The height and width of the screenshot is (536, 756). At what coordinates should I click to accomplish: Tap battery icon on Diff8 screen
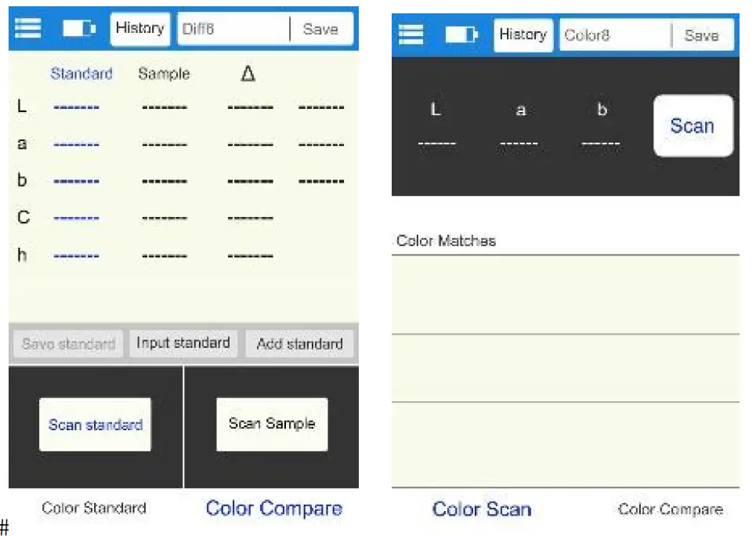pyautogui.click(x=78, y=29)
